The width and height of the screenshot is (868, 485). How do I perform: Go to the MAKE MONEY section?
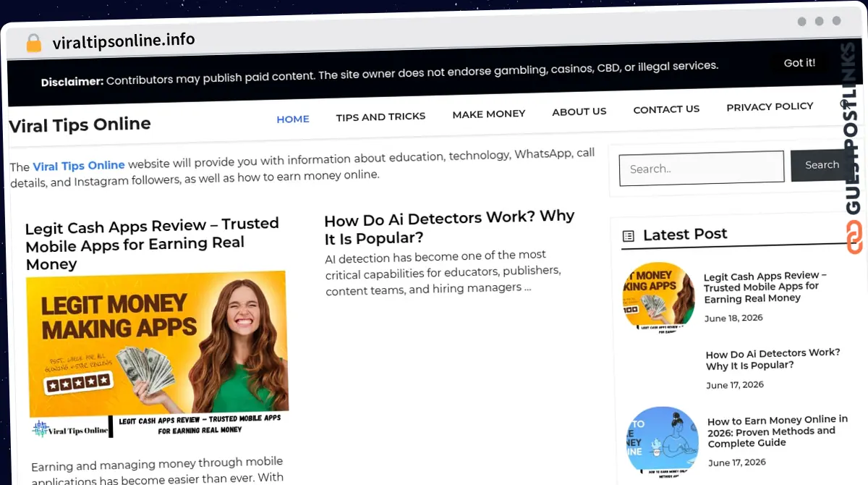click(489, 114)
